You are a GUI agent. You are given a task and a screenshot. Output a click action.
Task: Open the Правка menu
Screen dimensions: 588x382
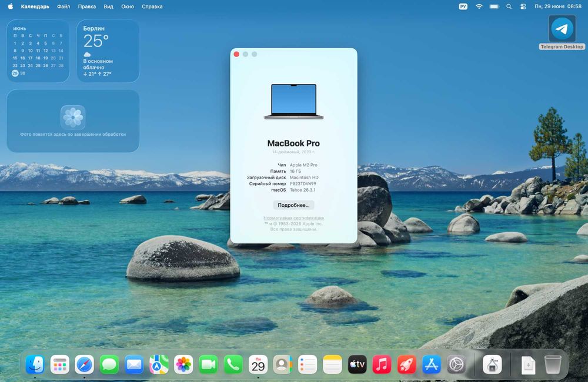point(86,6)
